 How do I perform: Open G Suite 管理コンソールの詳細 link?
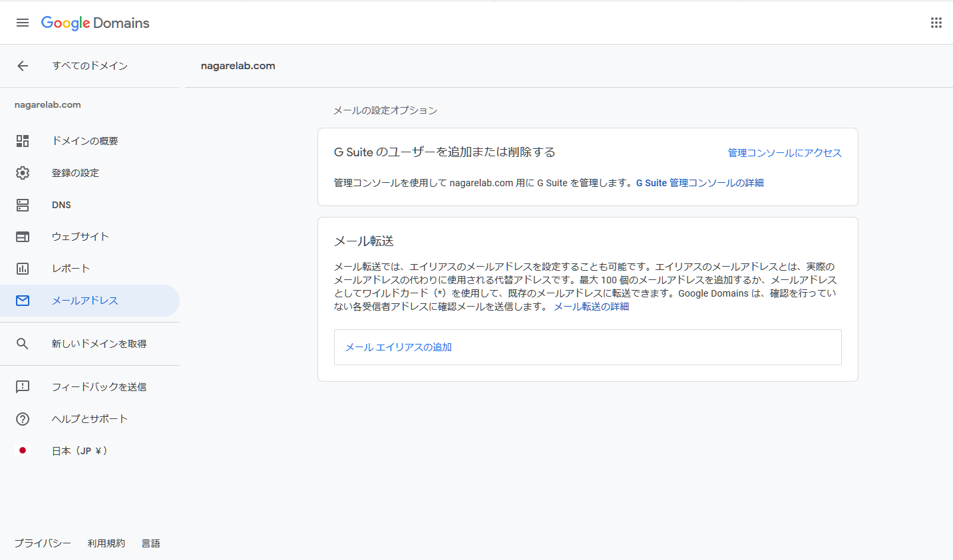point(699,183)
